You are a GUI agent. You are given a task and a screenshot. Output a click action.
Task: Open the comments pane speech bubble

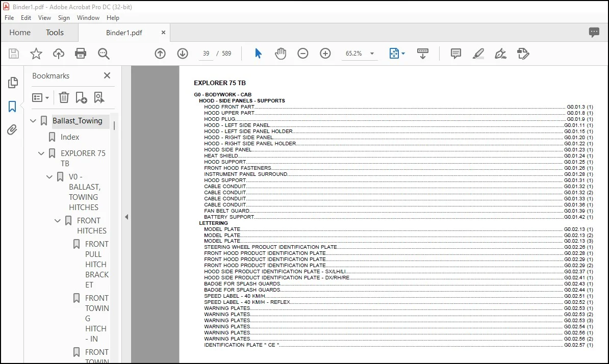(594, 32)
